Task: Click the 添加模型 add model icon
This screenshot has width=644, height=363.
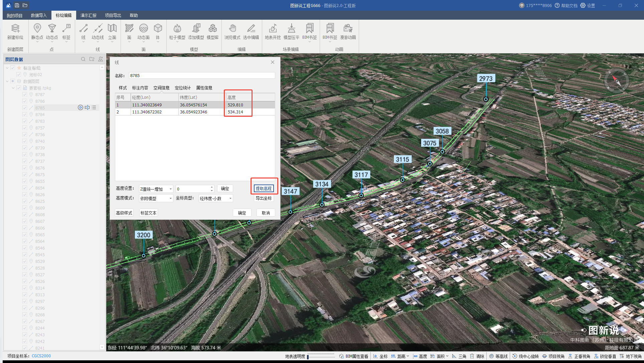Action: point(196,28)
